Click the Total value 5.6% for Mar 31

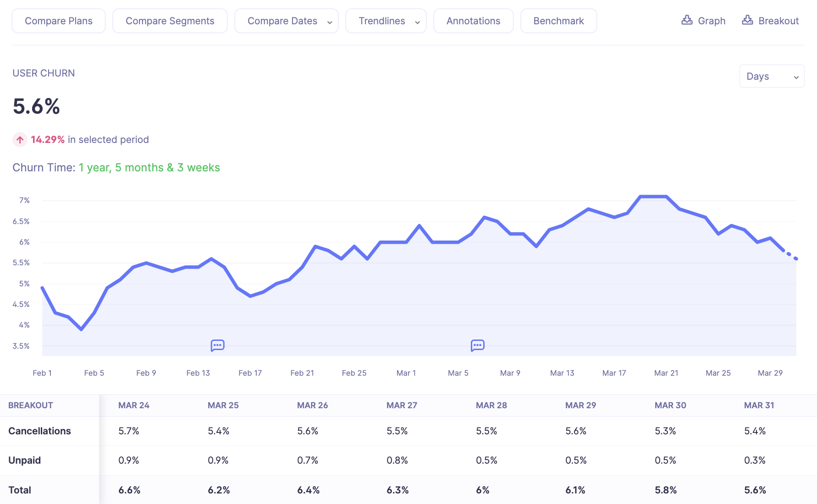tap(755, 490)
